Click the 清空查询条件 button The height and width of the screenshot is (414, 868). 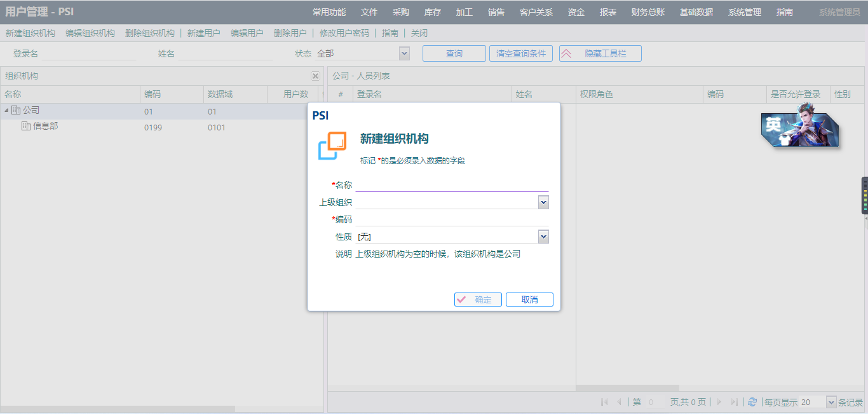click(x=521, y=53)
